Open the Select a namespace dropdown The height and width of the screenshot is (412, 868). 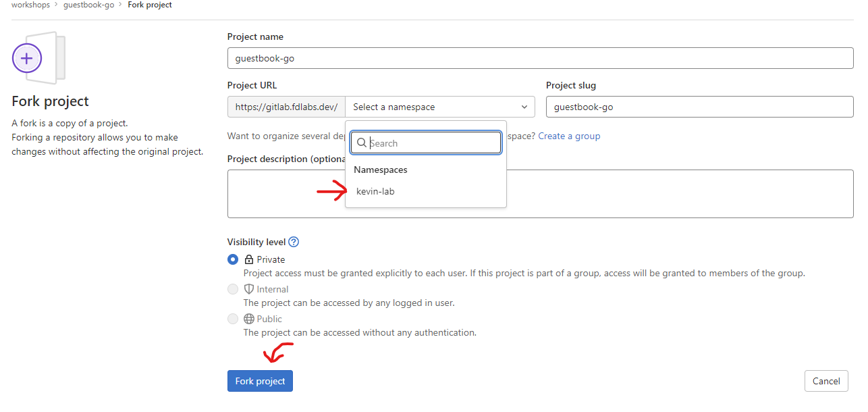tap(440, 107)
